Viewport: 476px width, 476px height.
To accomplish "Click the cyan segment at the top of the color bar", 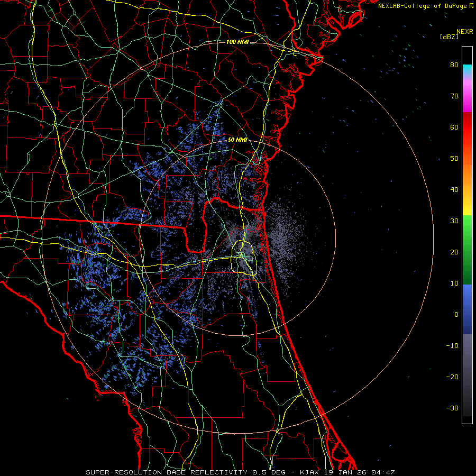I will click(467, 70).
